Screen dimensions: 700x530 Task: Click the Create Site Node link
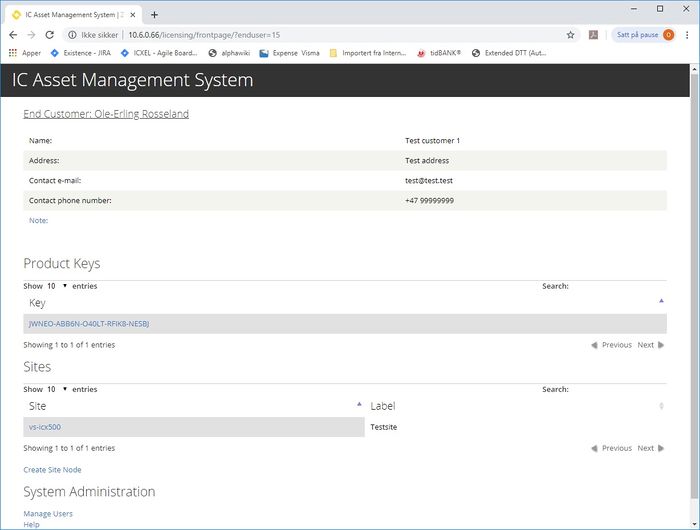click(x=52, y=470)
